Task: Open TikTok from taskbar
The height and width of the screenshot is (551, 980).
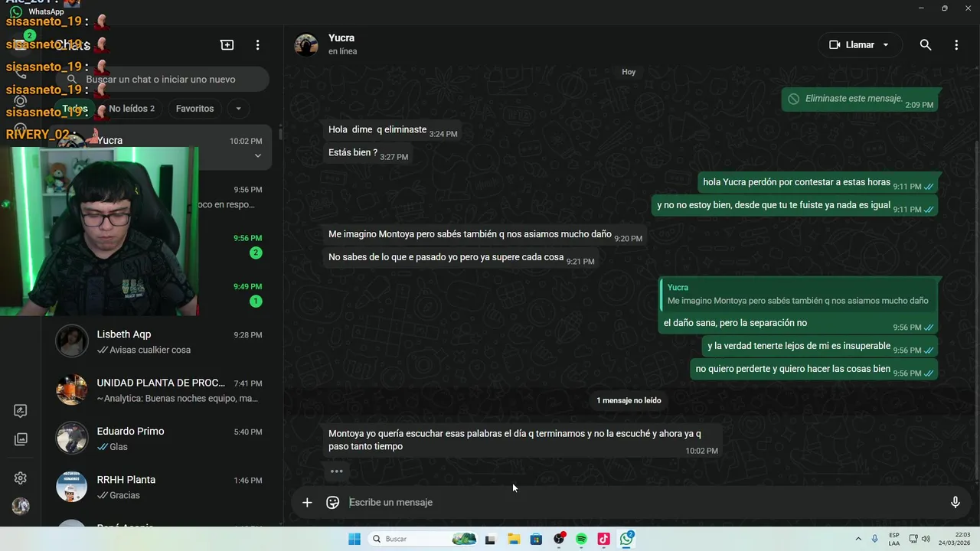Action: [x=603, y=540]
